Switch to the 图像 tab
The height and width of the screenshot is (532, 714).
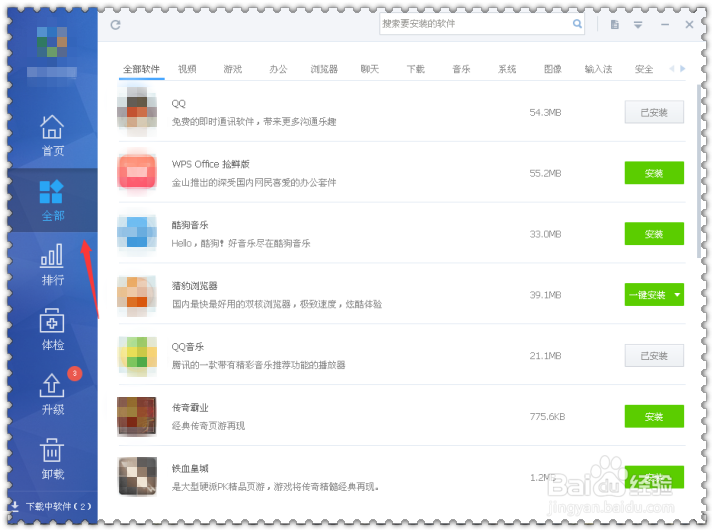click(x=553, y=69)
